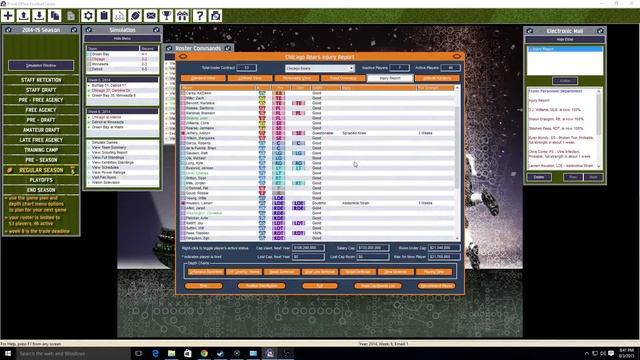
Task: Click the Windows taskbar search box
Action: 73,353
